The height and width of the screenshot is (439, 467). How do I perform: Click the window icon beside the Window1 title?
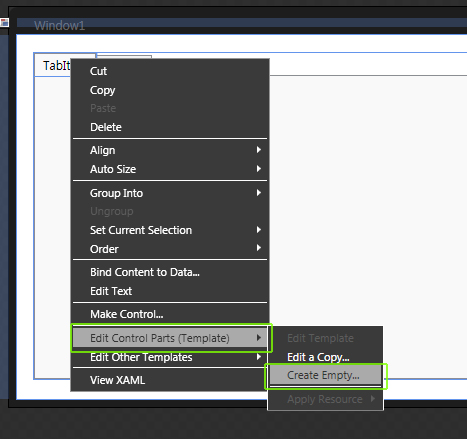tap(4, 23)
